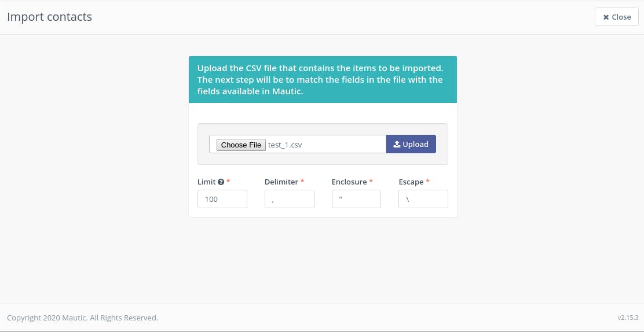Viewport: 644px width, 332px height.
Task: Click the Import contacts heading
Action: pyautogui.click(x=49, y=17)
